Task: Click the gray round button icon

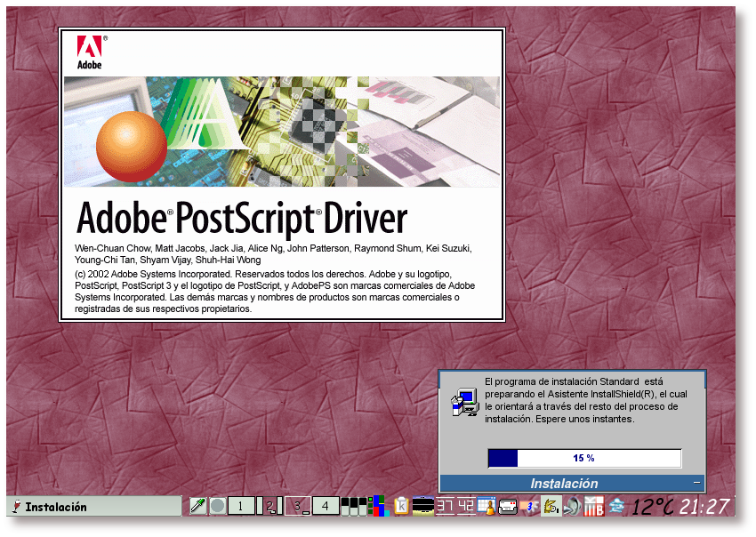Action: 218,506
